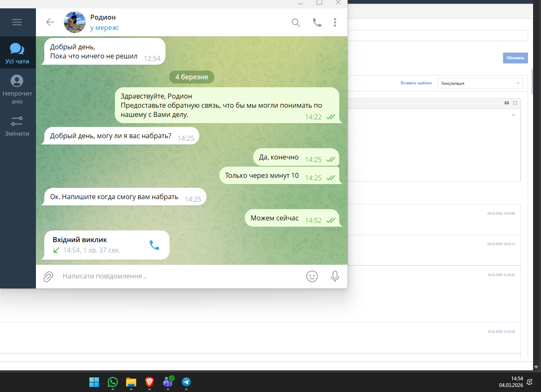Open Родион's profile photo
The height and width of the screenshot is (392, 541).
(75, 22)
